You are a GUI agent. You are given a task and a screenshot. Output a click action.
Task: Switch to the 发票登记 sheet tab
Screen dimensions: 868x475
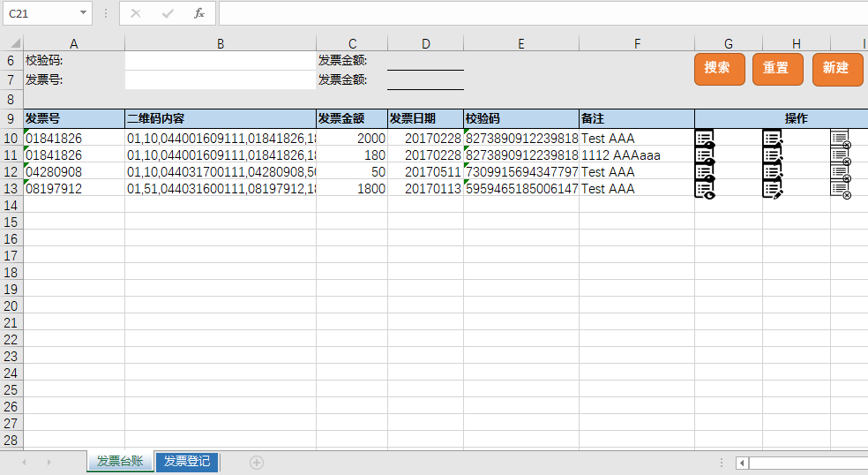click(187, 462)
